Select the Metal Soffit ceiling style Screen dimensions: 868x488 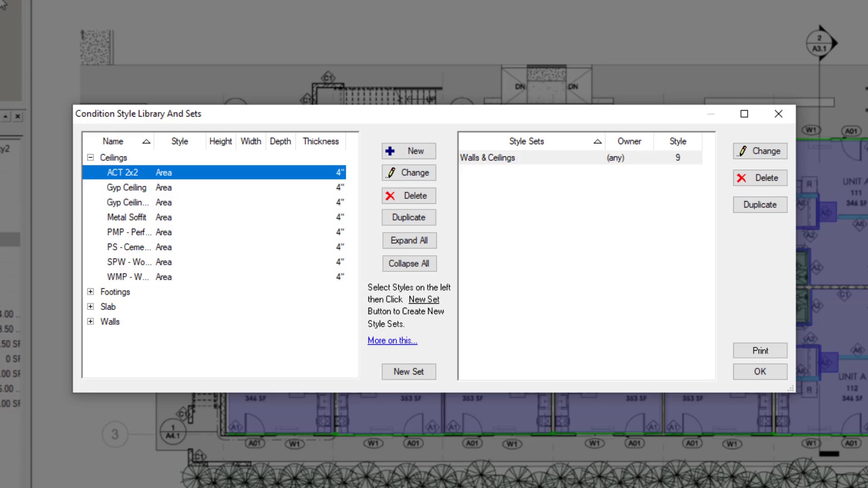point(127,217)
